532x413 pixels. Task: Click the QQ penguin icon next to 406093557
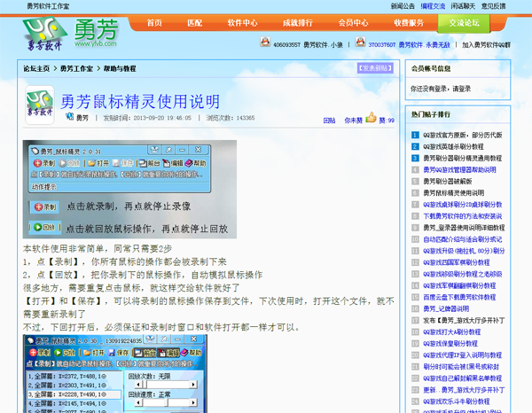coord(265,42)
